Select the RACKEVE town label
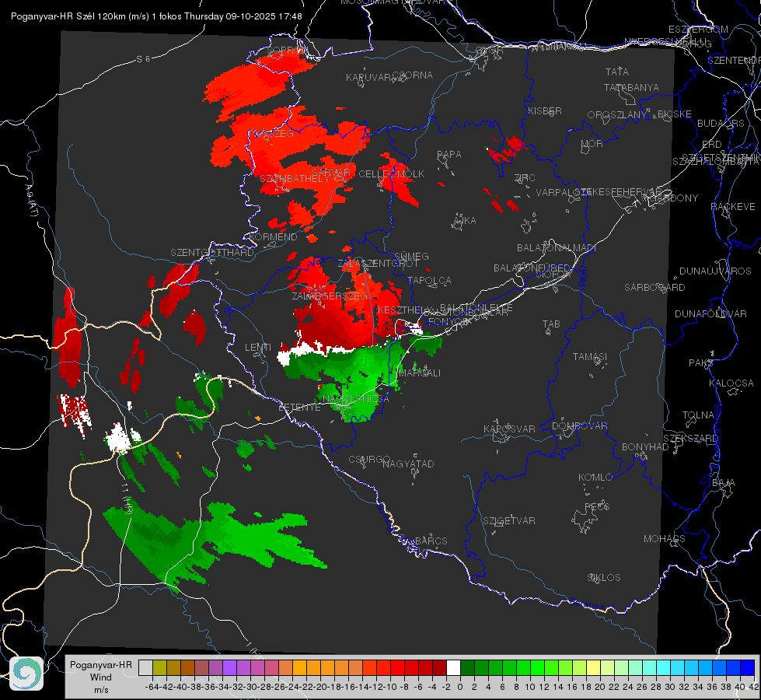Image resolution: width=761 pixels, height=700 pixels. [733, 206]
